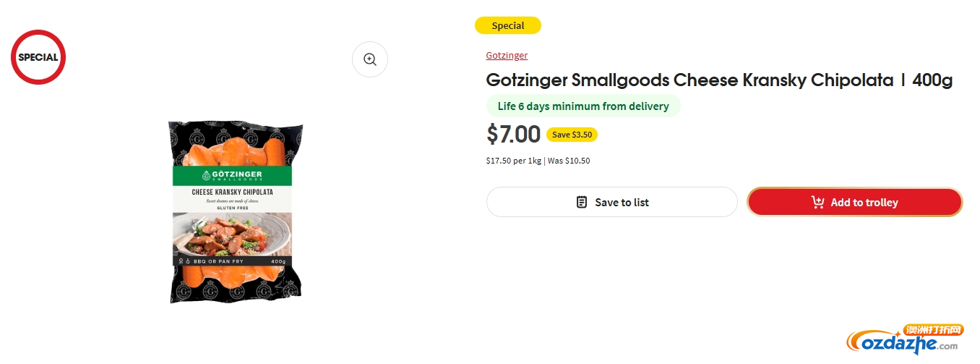Add the Cheese Kransky to trolley
This screenshot has height=364, width=980.
854,202
